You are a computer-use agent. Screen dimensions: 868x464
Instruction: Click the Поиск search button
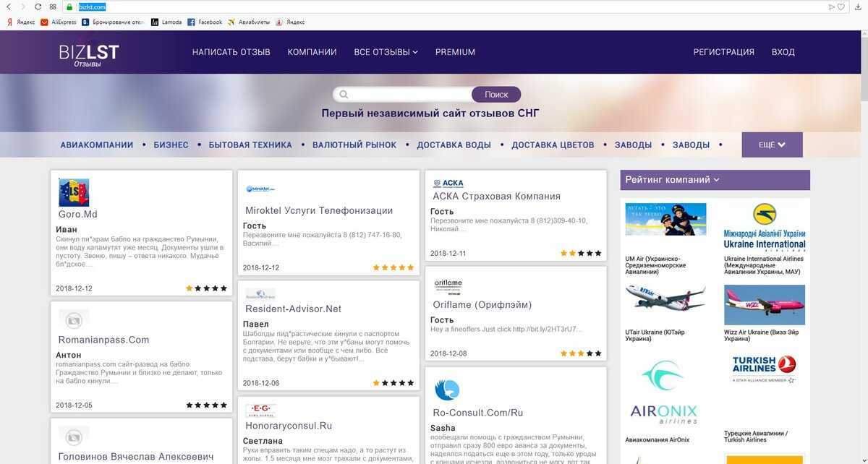click(x=496, y=94)
